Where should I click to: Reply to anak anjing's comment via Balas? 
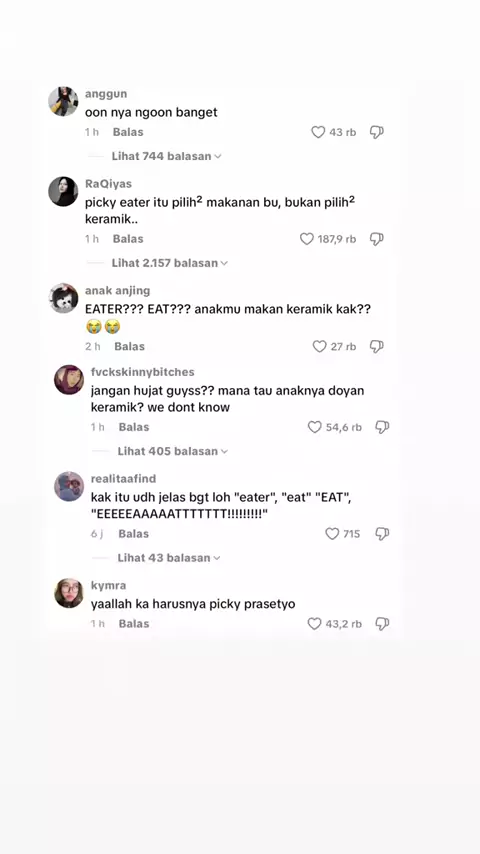130,346
